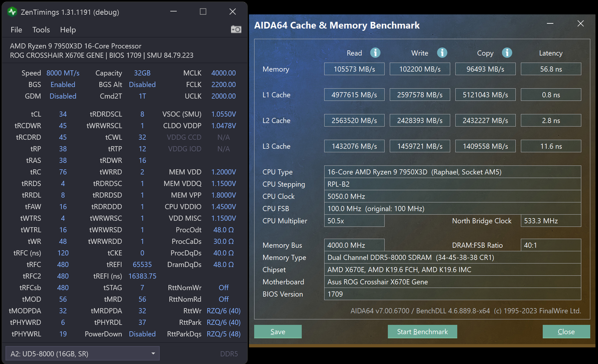
Task: Click the Start Benchmark button
Action: (422, 332)
